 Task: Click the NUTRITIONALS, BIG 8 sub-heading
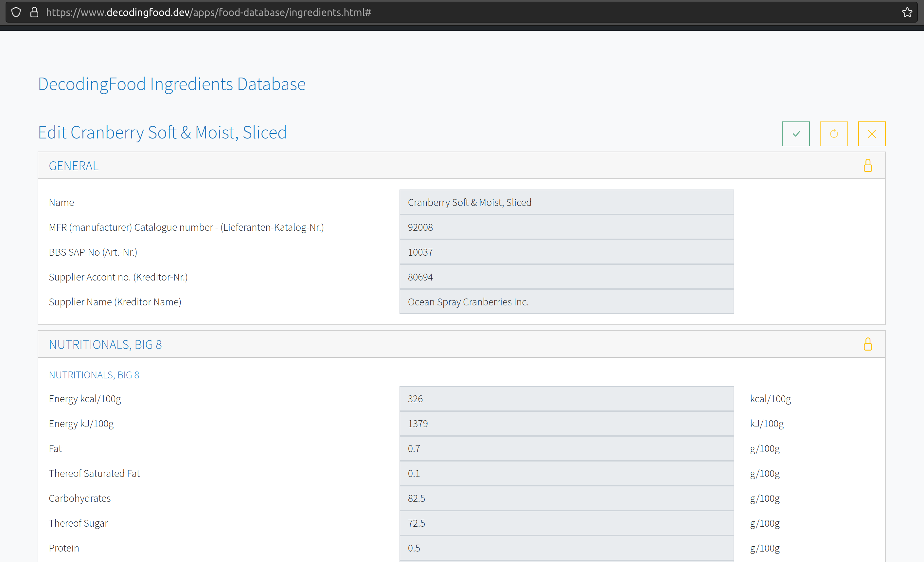pyautogui.click(x=94, y=375)
